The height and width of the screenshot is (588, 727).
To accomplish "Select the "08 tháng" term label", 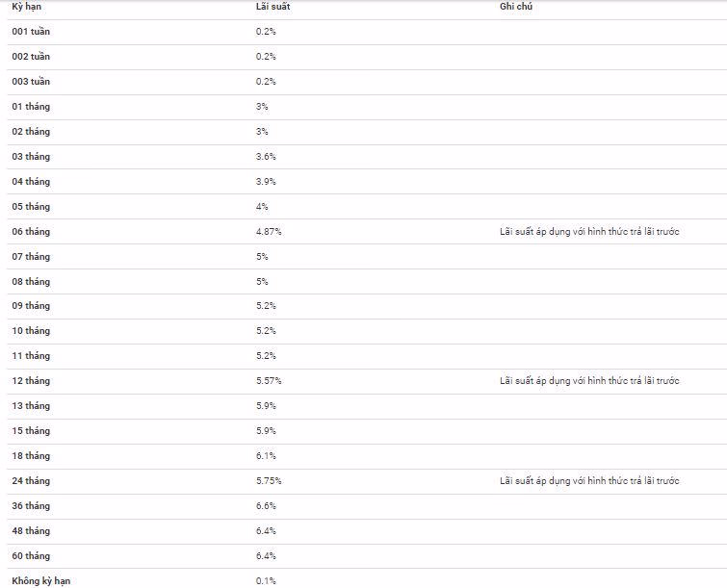I will pyautogui.click(x=31, y=282).
